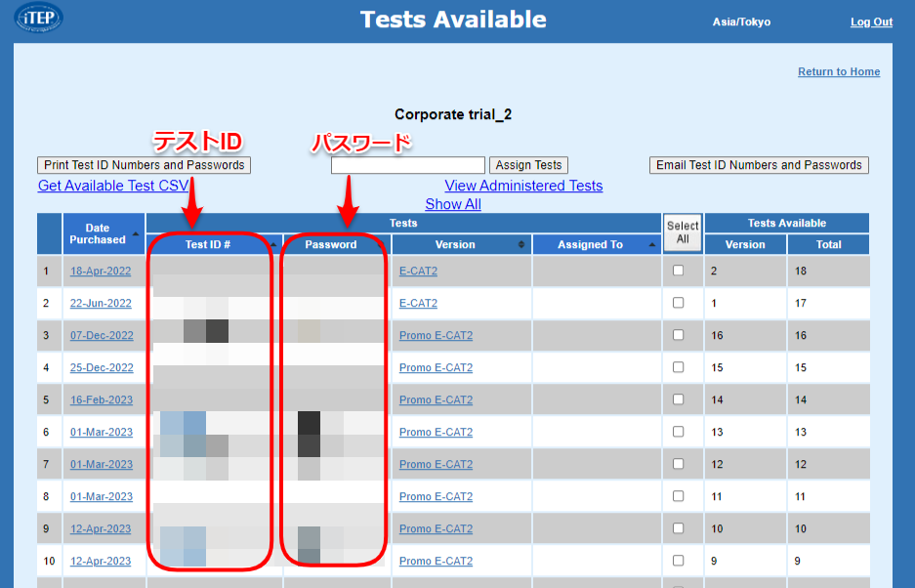Open Promo E-CAT2 link in row 4
This screenshot has height=588, width=915.
(436, 367)
